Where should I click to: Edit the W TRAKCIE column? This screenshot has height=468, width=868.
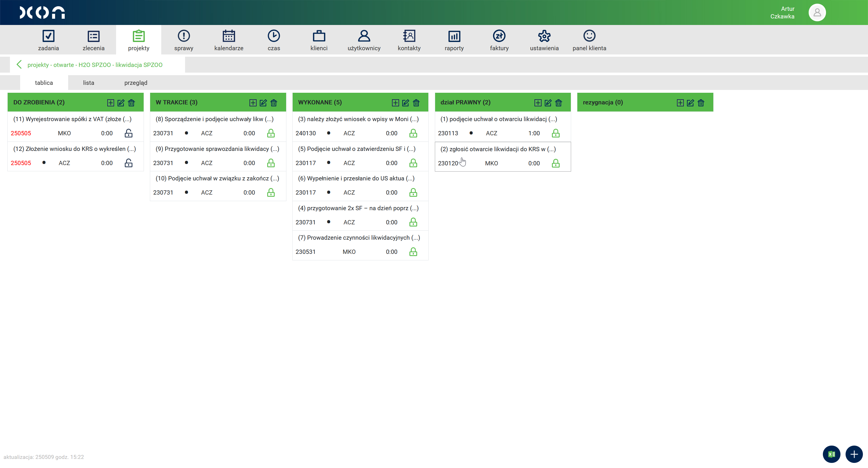coord(263,103)
